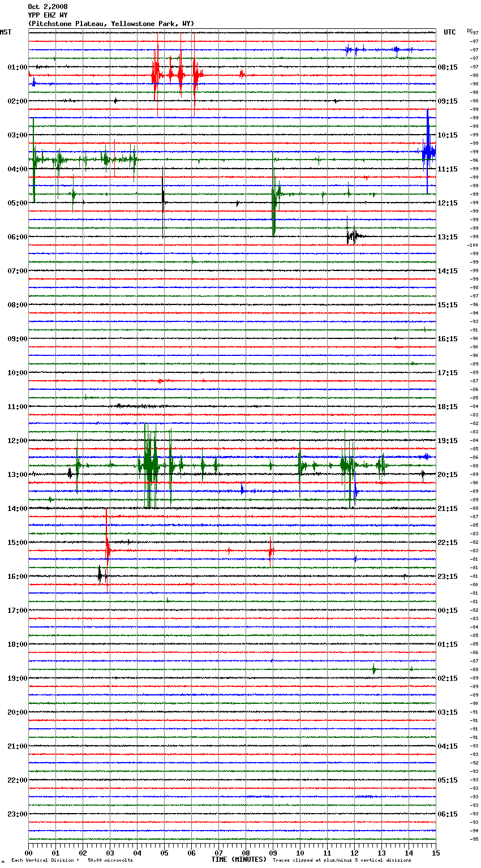The width and height of the screenshot is (481, 868).
Task: Click the "Each Vertical Division = 50.00 microvolts" note
Action: [72, 861]
